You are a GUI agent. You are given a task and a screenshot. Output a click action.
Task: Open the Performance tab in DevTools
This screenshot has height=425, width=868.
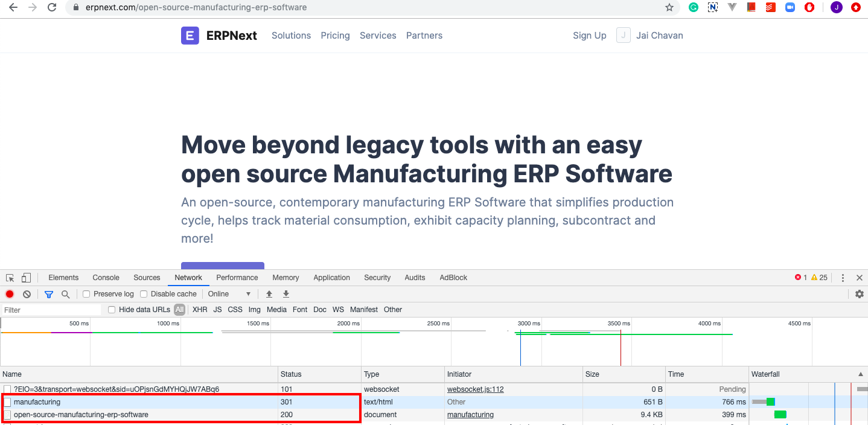pyautogui.click(x=237, y=278)
